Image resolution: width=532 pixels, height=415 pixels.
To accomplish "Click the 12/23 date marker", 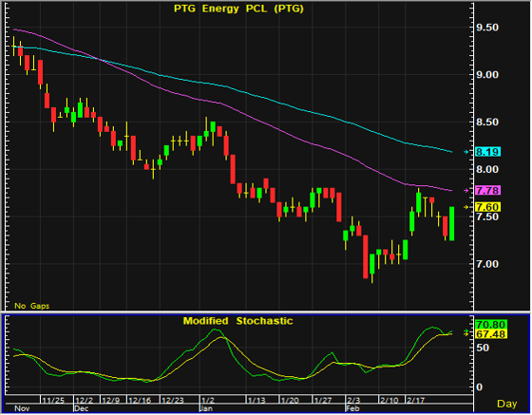I will click(172, 400).
